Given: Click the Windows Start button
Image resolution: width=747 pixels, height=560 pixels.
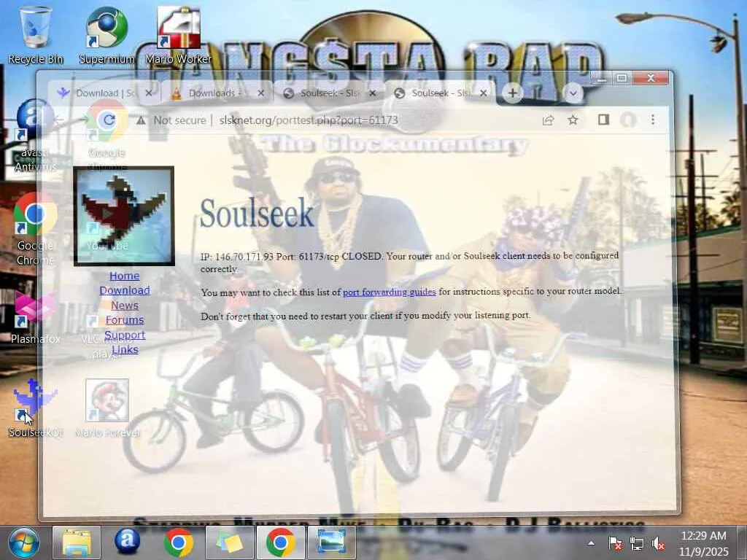Looking at the screenshot, I should click(x=23, y=542).
